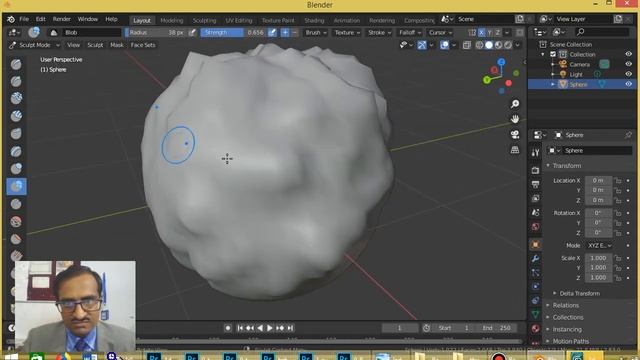640x360 pixels.
Task: Open the File menu
Action: point(24,19)
